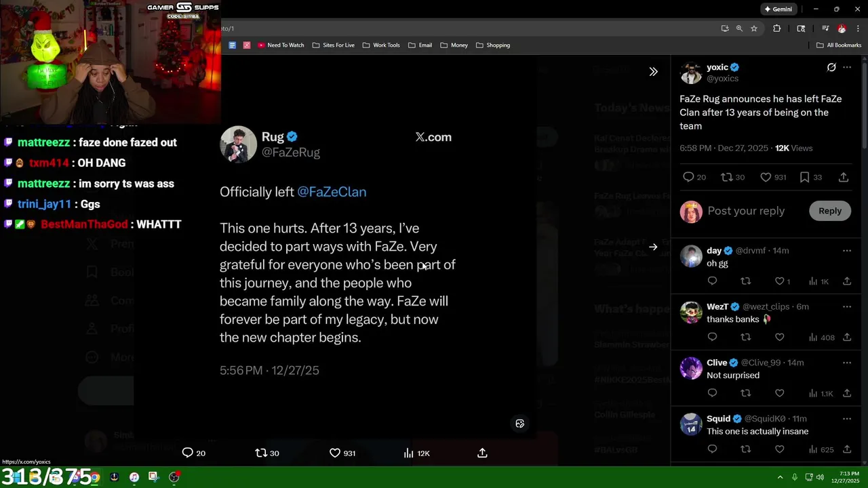Screen dimensions: 868x488
Task: Click the share icon under yoxic's post stats
Action: (844, 177)
